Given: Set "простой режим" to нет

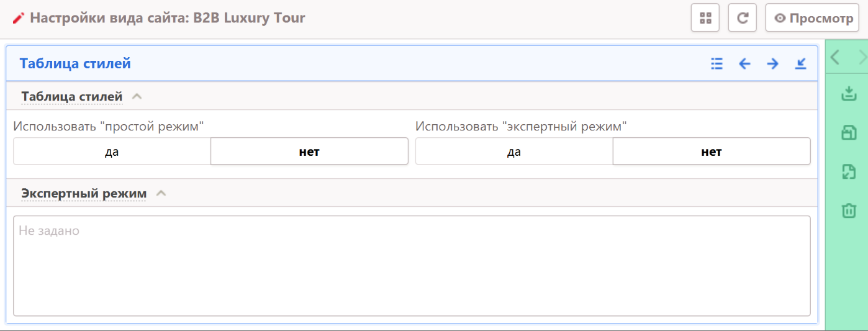Looking at the screenshot, I should coord(309,152).
